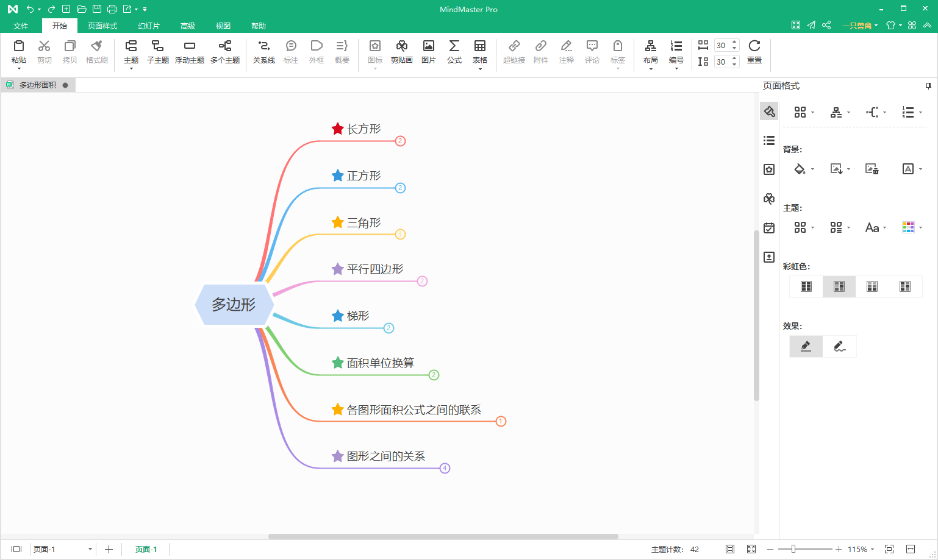Increase the vertical spacing stepper
Screen dimensions: 938x560
click(x=734, y=58)
